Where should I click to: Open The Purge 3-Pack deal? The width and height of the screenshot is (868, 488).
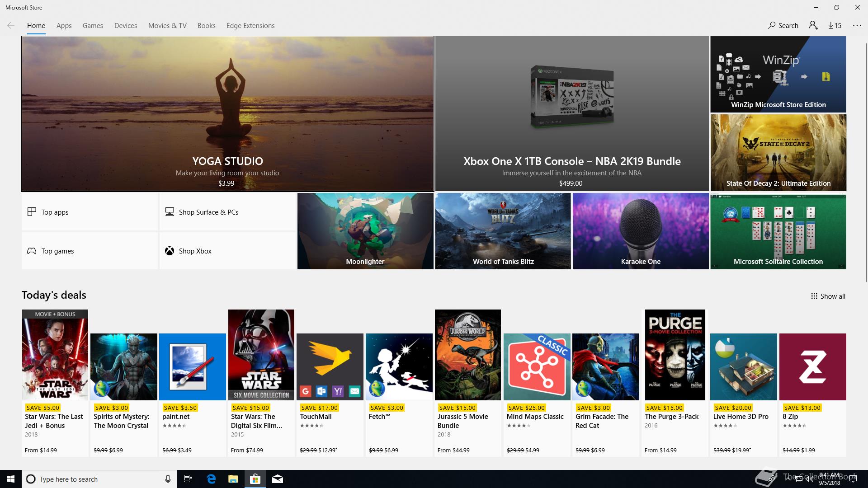675,383
